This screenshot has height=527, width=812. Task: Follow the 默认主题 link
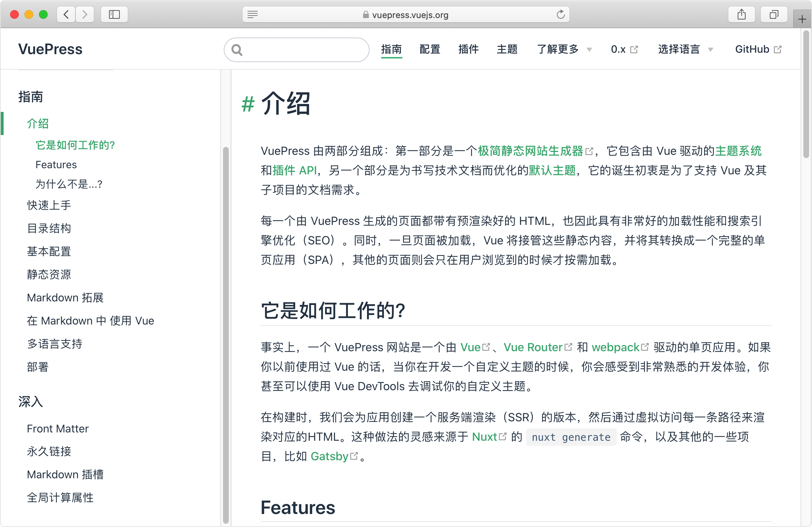coord(552,170)
